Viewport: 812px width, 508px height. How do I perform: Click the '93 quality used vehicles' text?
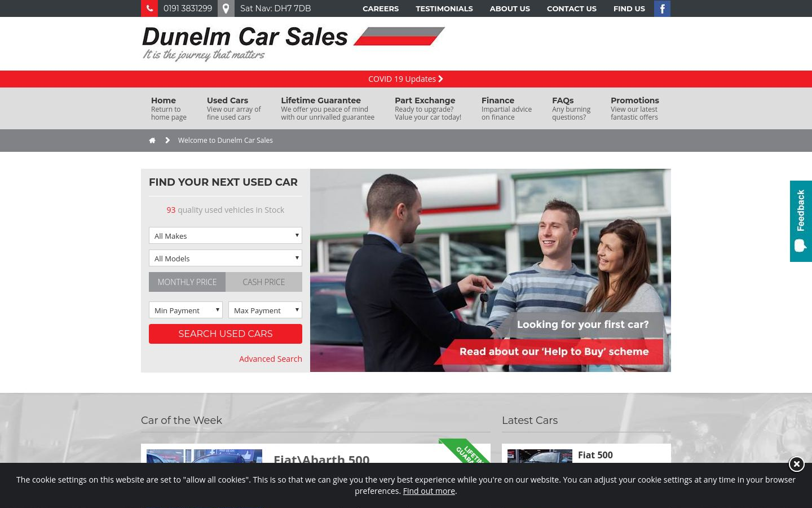225,210
